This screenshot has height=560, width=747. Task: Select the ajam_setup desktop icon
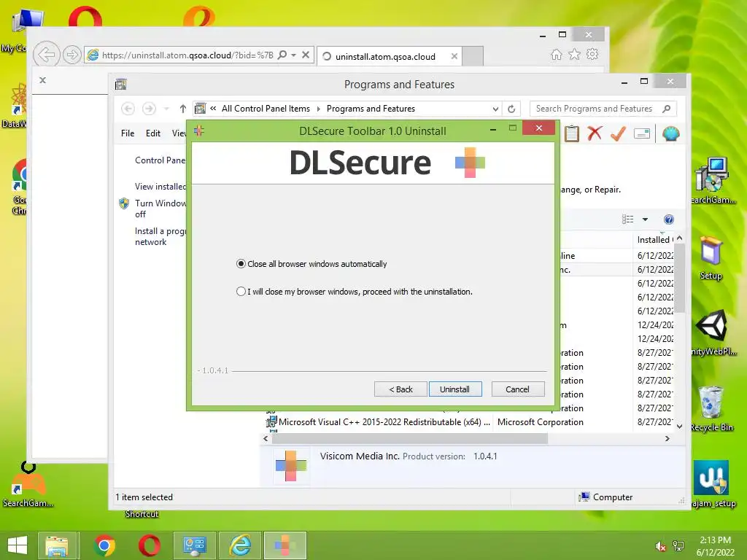pos(712,484)
